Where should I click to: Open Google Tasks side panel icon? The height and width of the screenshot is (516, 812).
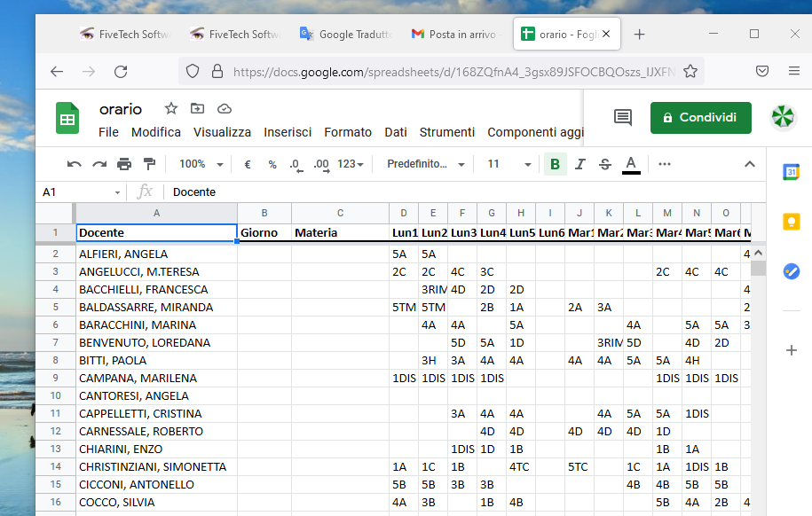(x=791, y=271)
